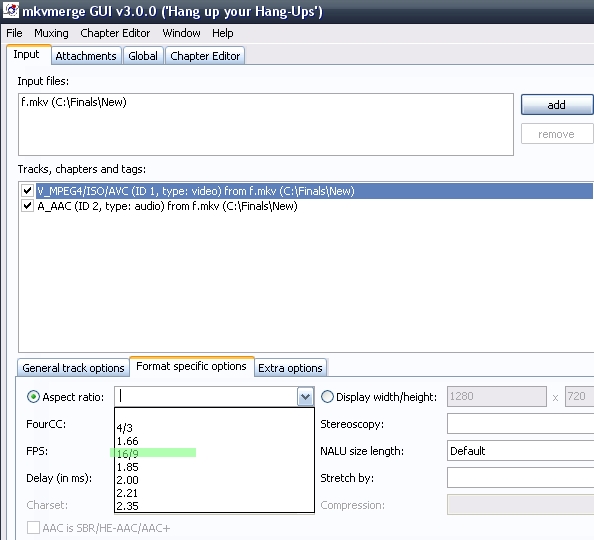Click the Stretch by input field
The height and width of the screenshot is (540, 594).
coord(520,477)
